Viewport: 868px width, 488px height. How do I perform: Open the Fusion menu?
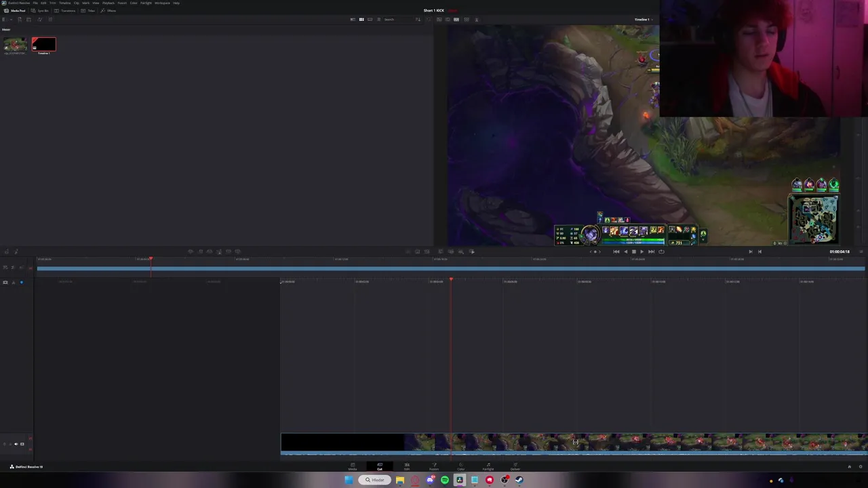click(122, 3)
